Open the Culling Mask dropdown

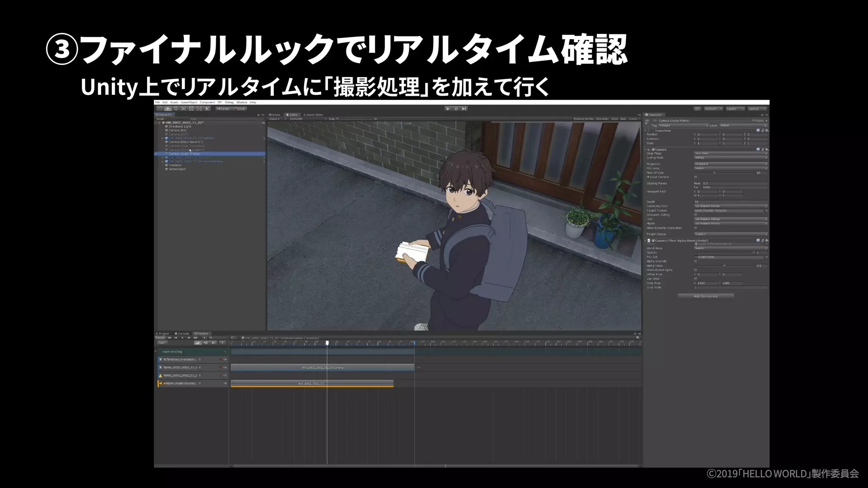point(731,158)
